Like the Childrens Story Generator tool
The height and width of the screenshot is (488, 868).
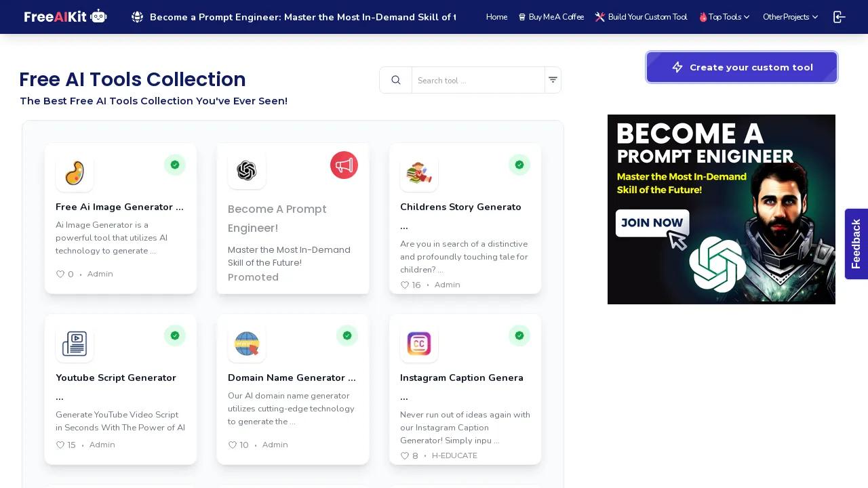tap(405, 285)
